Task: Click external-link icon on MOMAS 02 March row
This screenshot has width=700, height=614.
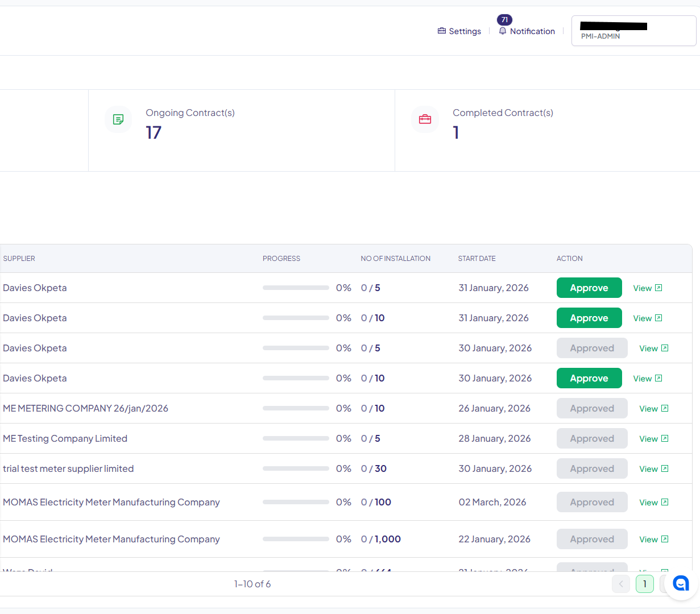Action: tap(665, 502)
